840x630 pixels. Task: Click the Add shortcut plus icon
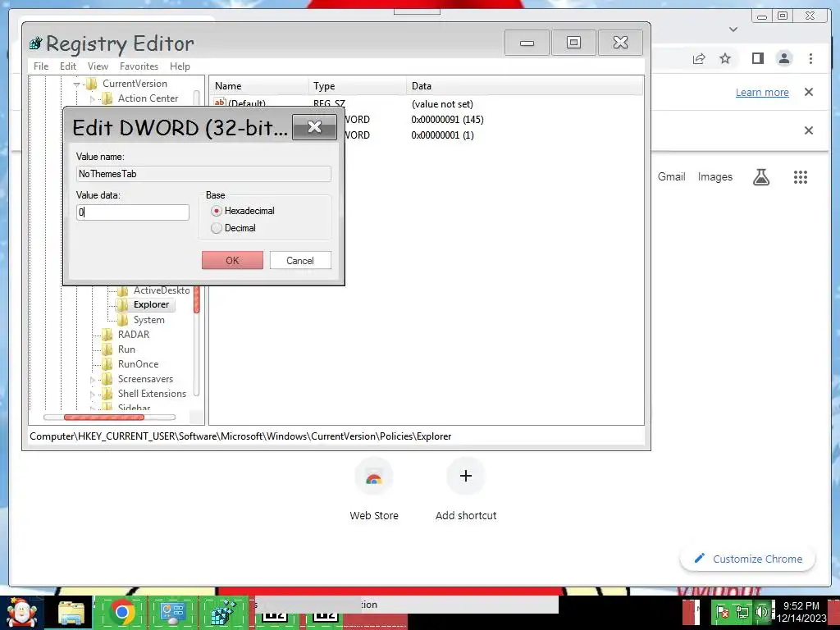(466, 476)
